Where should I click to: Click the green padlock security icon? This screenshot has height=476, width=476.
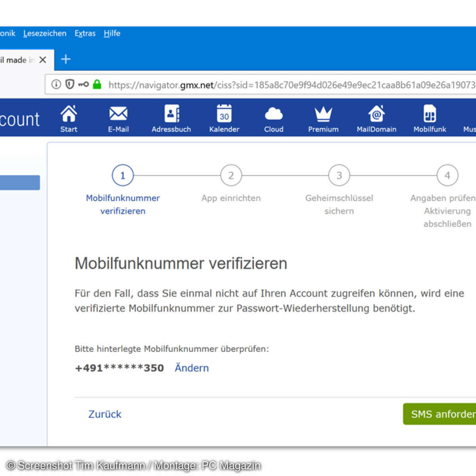pos(97,84)
